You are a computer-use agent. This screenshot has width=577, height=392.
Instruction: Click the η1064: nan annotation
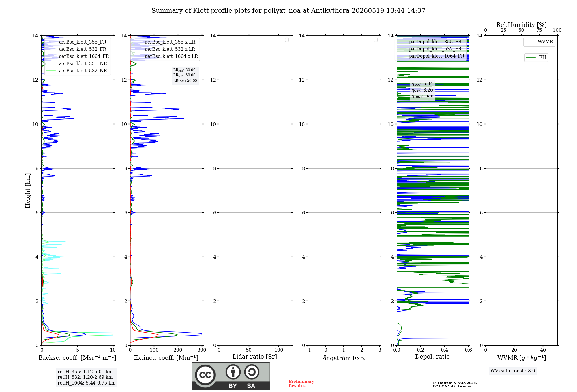[422, 96]
